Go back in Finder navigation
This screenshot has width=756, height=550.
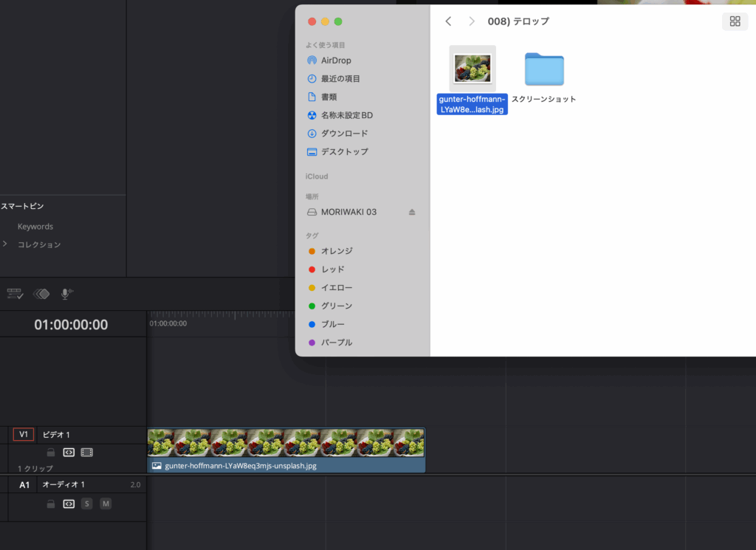click(448, 21)
